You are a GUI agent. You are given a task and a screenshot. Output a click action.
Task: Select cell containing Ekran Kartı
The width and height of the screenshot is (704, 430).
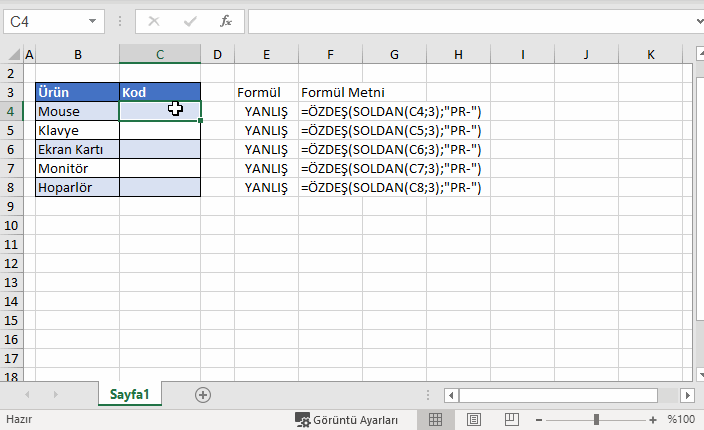[77, 149]
